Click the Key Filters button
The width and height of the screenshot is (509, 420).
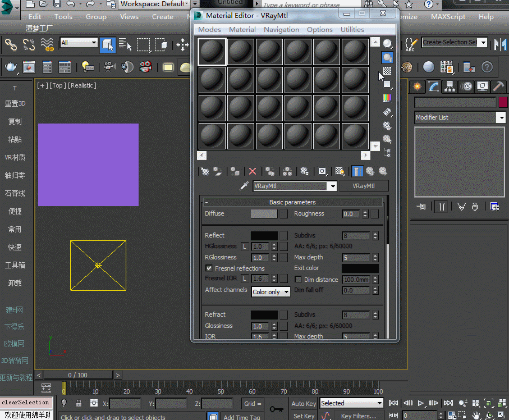tap(358, 416)
